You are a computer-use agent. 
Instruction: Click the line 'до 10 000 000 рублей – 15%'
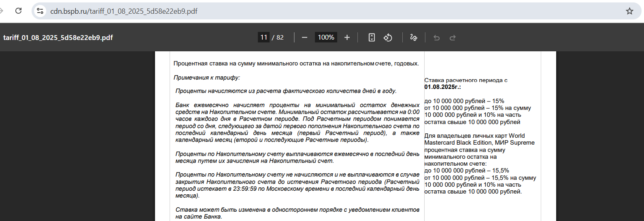coord(464,101)
